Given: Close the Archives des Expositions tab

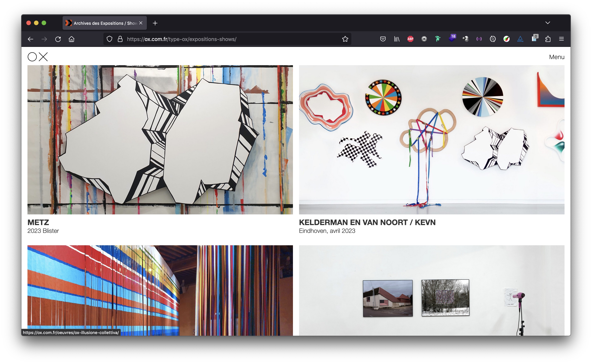Looking at the screenshot, I should click(x=141, y=23).
